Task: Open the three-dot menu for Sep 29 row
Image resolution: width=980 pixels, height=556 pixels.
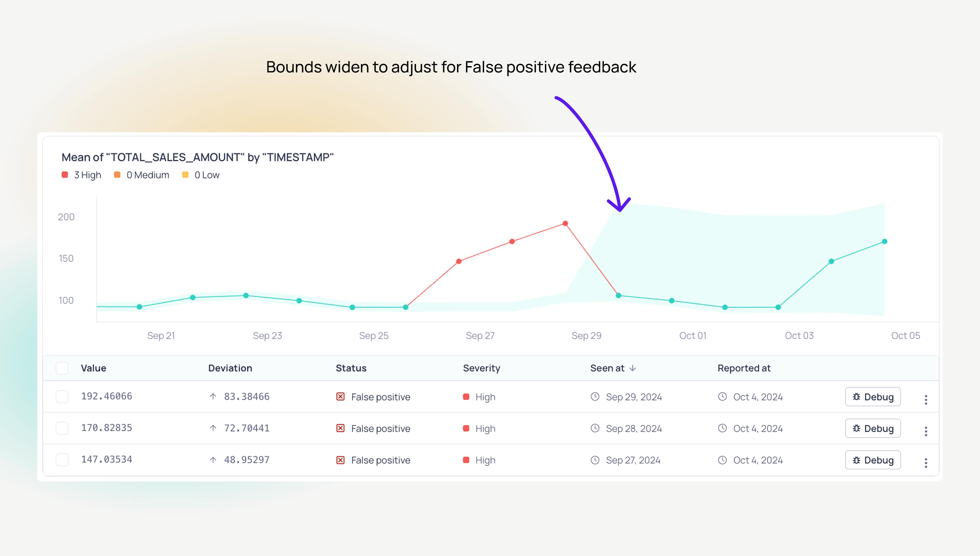Action: click(926, 399)
